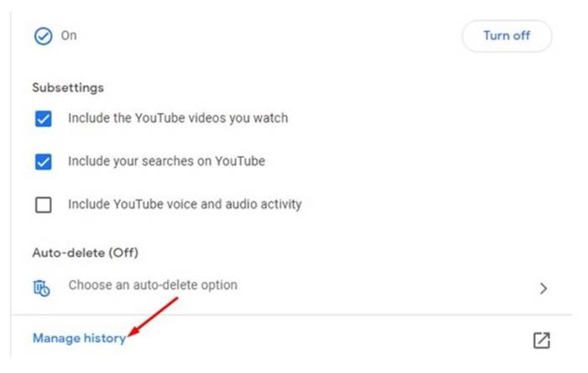Viewport: 588px width, 373px height.
Task: Click the Include the YouTube videos you watch label
Action: point(178,118)
